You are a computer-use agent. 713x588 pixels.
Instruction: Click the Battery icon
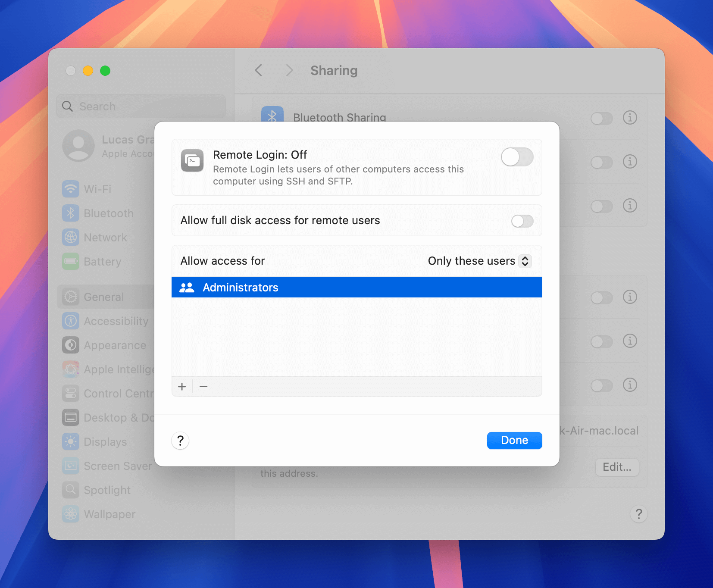click(x=70, y=262)
